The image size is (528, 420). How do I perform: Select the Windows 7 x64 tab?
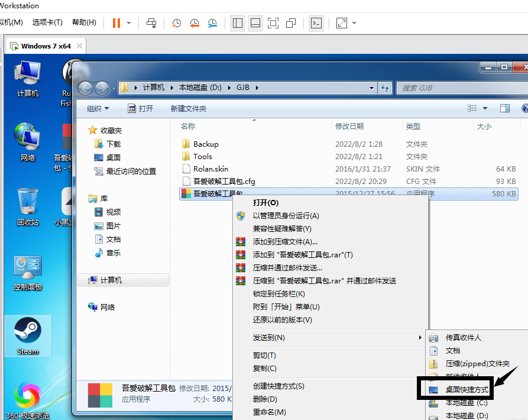click(x=46, y=46)
